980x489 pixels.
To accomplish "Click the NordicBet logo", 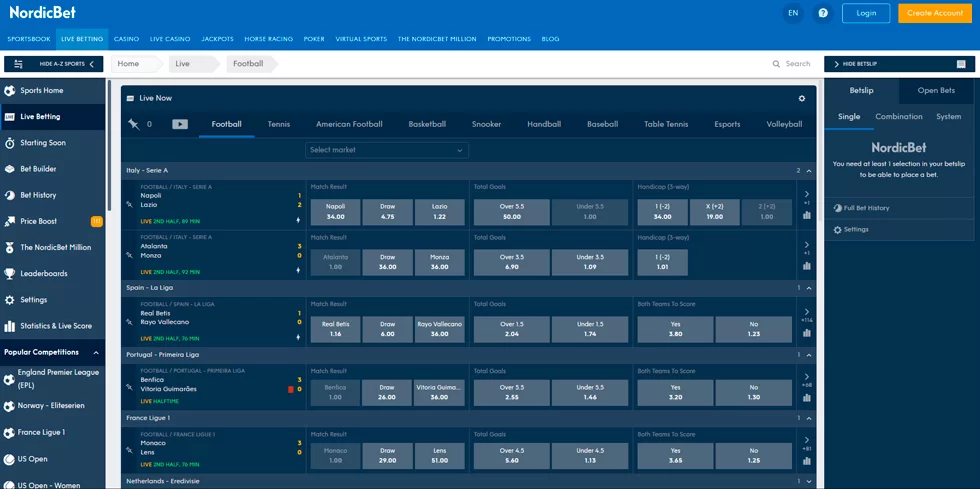I will (x=42, y=12).
